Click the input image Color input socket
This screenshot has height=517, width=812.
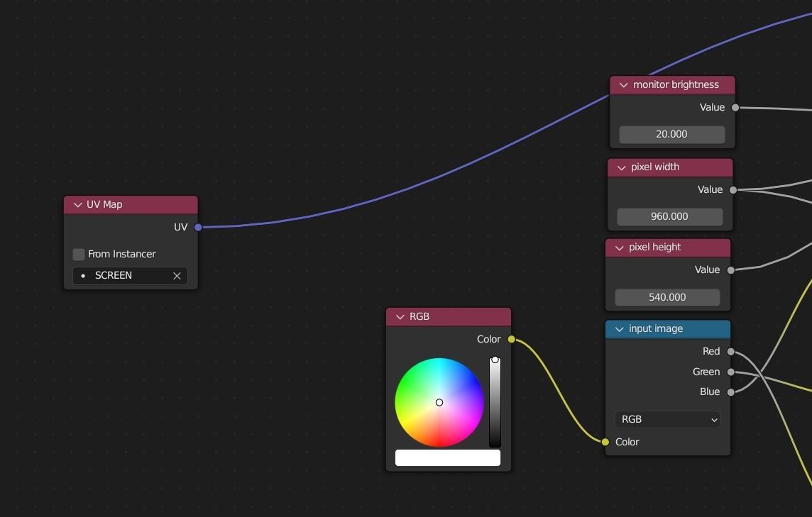pos(605,442)
